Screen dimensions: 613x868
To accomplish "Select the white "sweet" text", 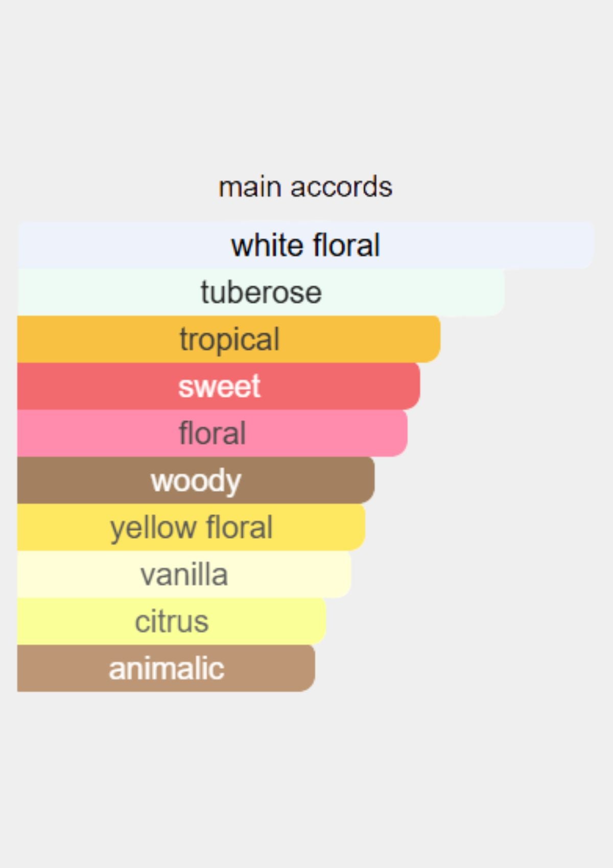I will [219, 386].
